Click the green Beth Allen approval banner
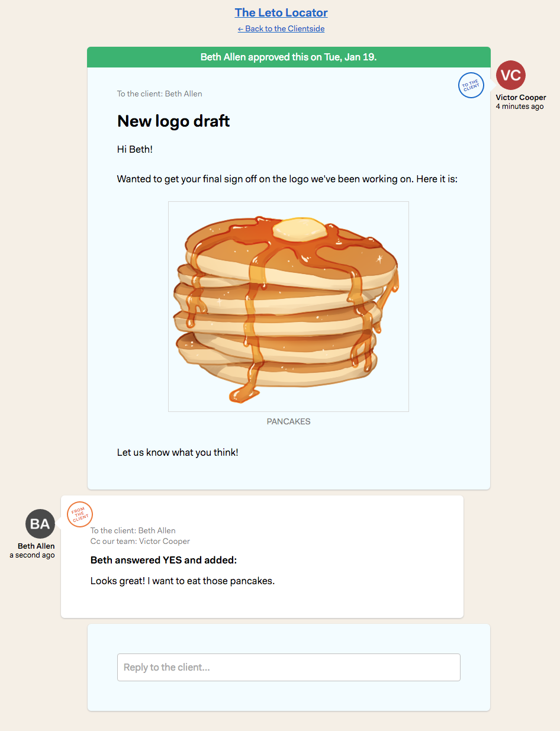Screen dimensions: 560x731 pos(289,57)
